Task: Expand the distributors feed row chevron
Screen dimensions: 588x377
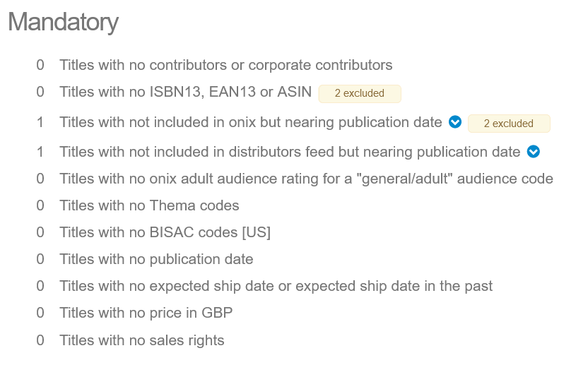Action: pos(534,152)
